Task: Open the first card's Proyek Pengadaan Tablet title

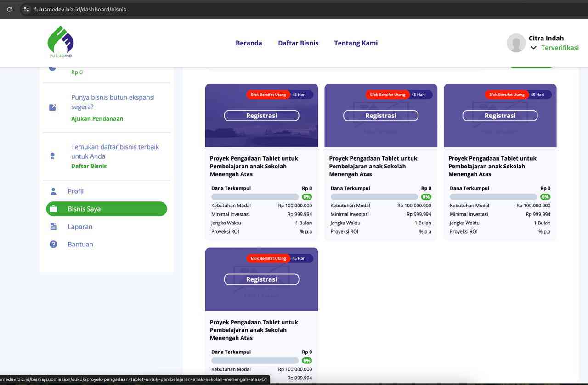Action: pyautogui.click(x=254, y=166)
